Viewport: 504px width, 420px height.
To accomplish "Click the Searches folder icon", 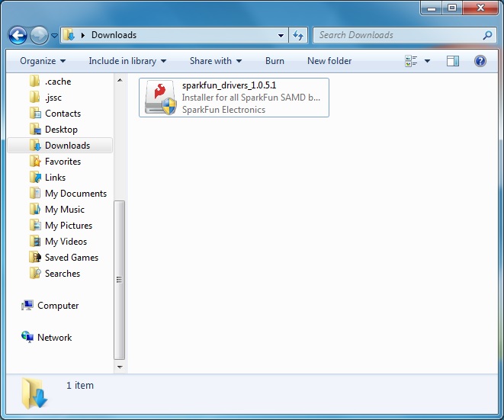I will coord(35,273).
